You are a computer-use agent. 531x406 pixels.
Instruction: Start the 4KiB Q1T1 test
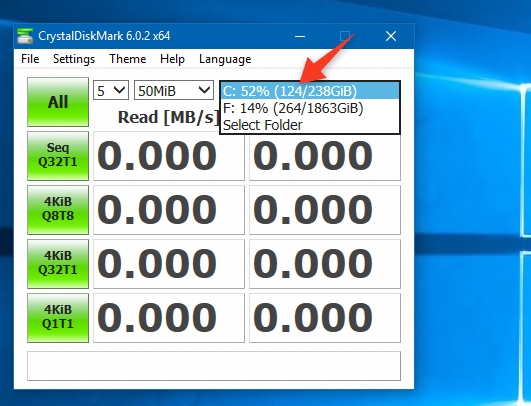point(58,318)
